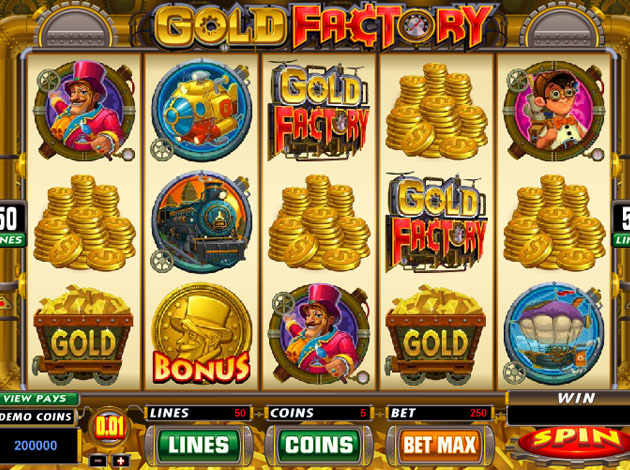
Task: Change coins with the green Coins button
Action: tap(319, 445)
